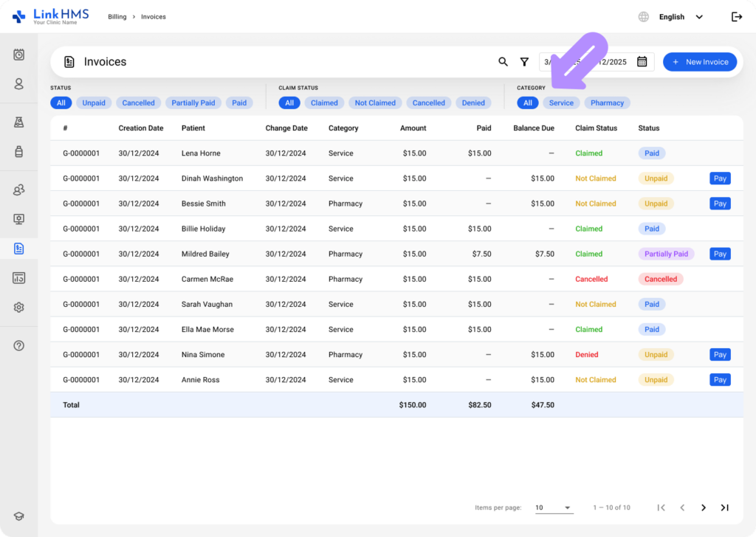Select the billing invoices sidebar icon
756x537 pixels.
[x=18, y=249]
